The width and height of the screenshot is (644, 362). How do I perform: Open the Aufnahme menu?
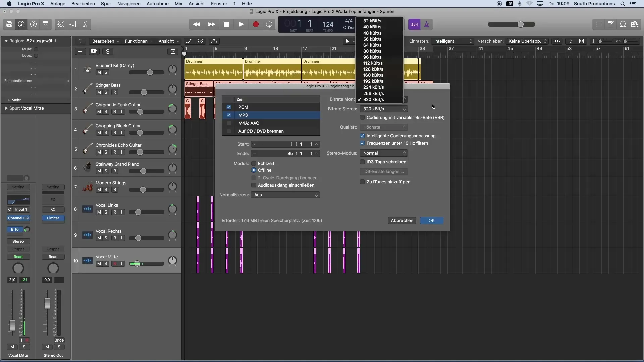(158, 4)
